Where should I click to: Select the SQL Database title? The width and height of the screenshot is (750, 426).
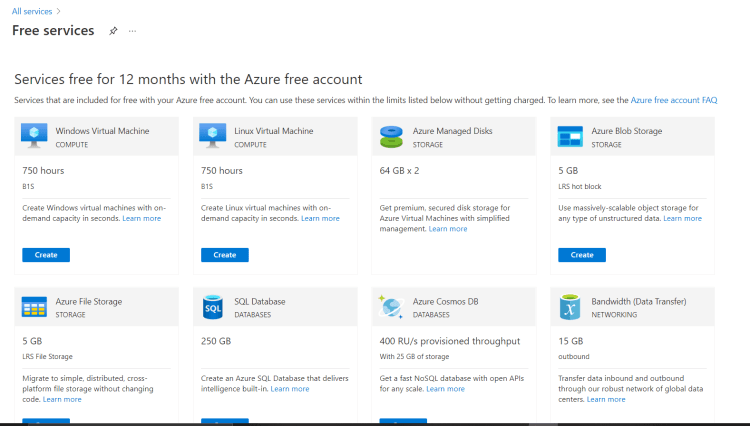click(260, 302)
